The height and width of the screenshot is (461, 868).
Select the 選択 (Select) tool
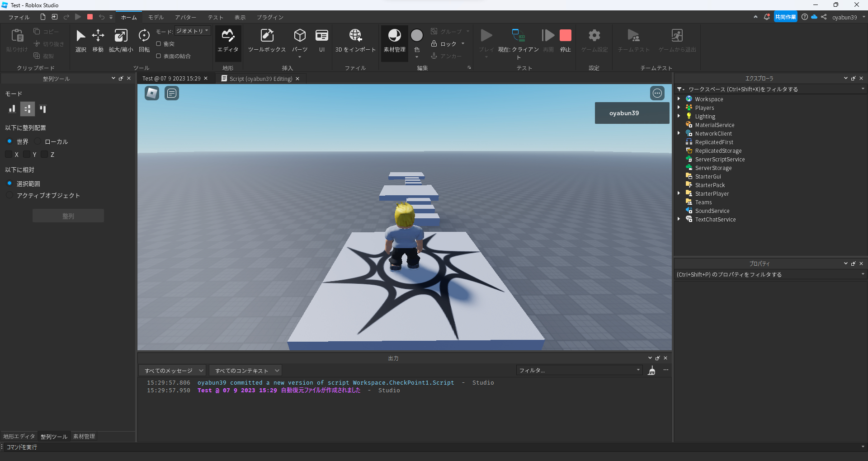80,41
